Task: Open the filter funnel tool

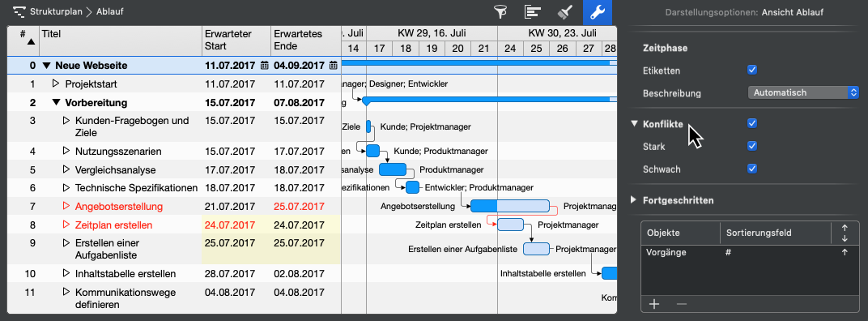Action: click(501, 11)
